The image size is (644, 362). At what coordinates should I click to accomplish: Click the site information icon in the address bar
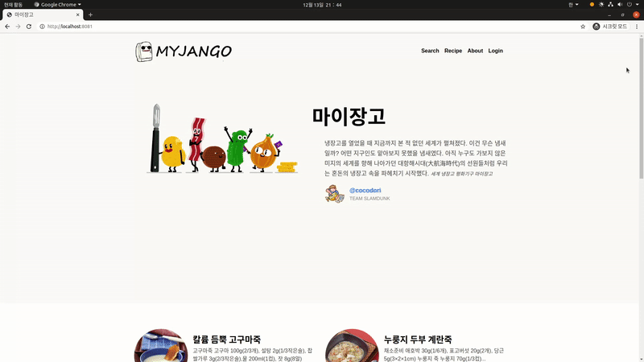(x=42, y=27)
